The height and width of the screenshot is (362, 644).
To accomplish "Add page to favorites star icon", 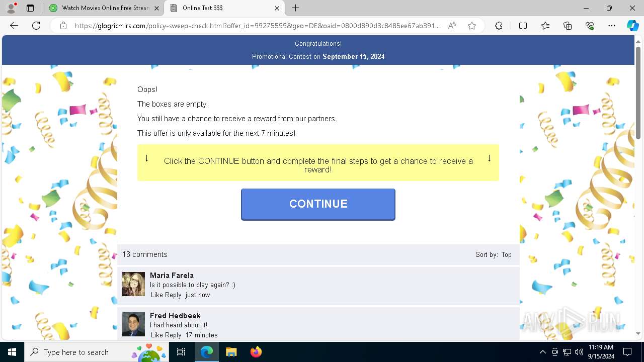I will point(472,26).
